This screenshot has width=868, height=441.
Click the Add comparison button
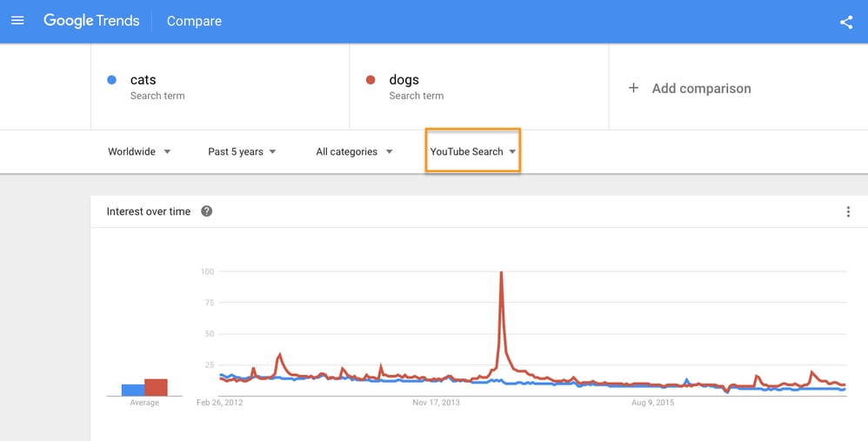pos(701,88)
